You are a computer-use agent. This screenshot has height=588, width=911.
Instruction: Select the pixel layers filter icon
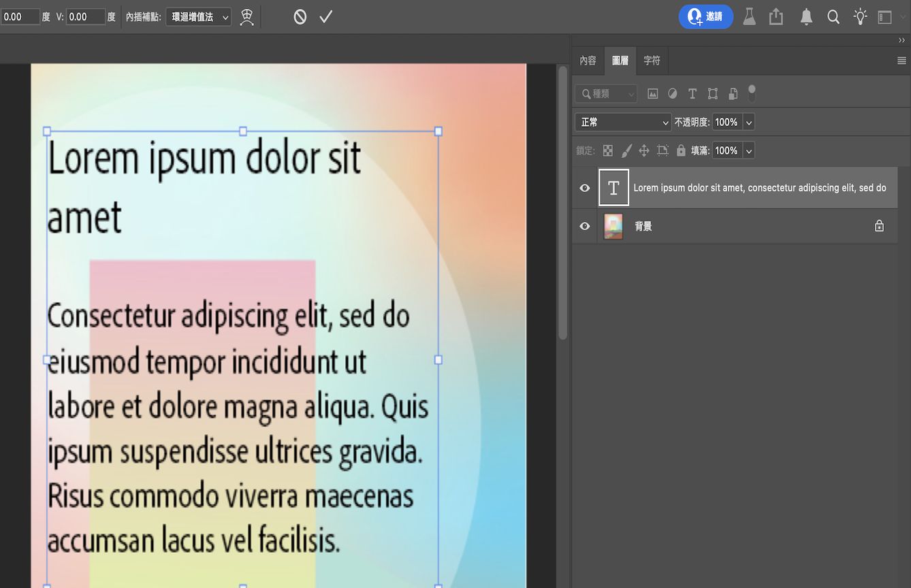652,93
